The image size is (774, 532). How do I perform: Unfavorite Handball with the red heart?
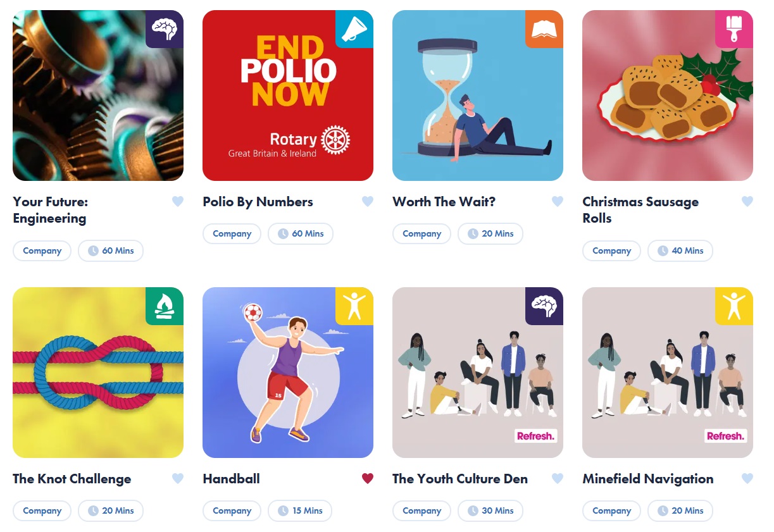[x=368, y=479]
